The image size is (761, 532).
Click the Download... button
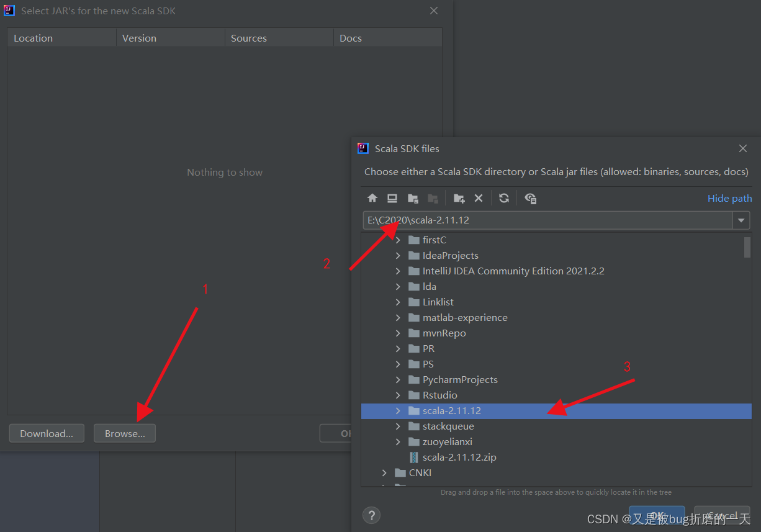pyautogui.click(x=47, y=433)
